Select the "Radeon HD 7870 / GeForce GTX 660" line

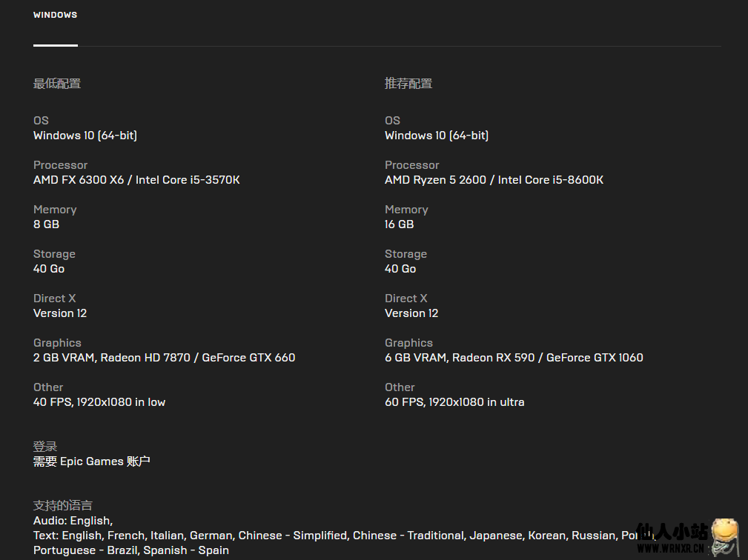[x=164, y=358]
